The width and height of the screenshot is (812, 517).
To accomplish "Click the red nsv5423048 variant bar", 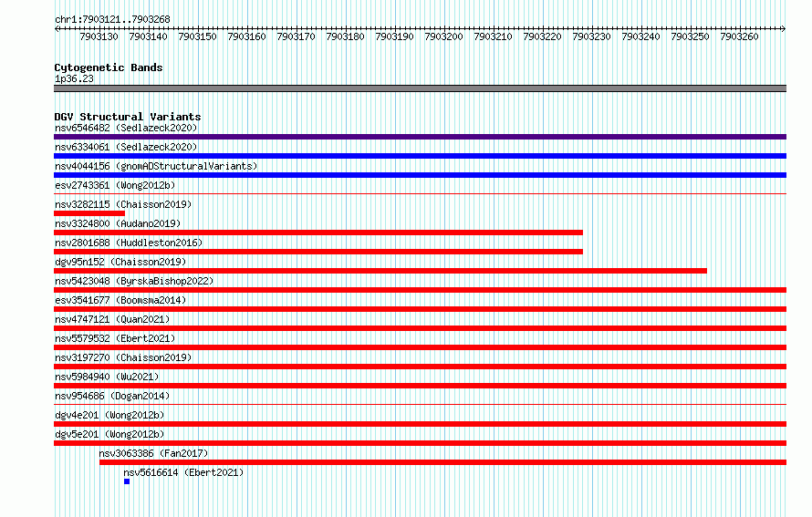I will [x=420, y=290].
